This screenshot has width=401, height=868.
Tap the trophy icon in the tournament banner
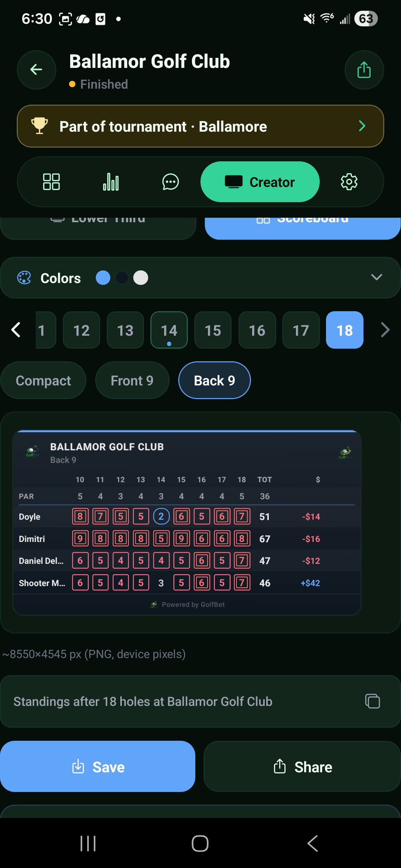pyautogui.click(x=39, y=126)
